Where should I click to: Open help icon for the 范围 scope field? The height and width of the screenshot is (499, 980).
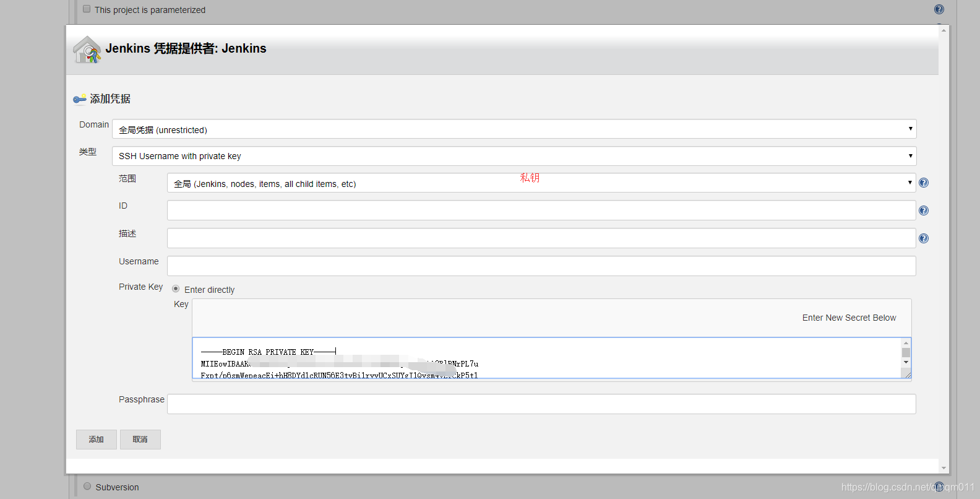924,183
